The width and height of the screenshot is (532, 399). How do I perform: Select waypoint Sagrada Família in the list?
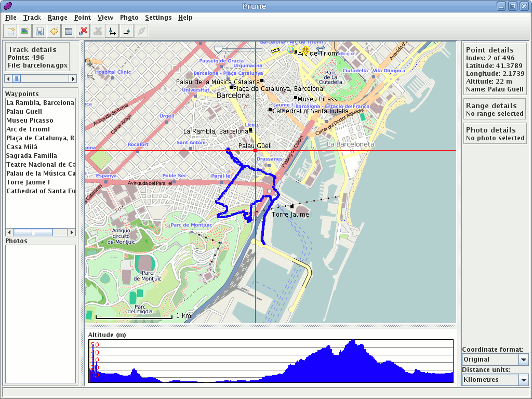coord(41,156)
